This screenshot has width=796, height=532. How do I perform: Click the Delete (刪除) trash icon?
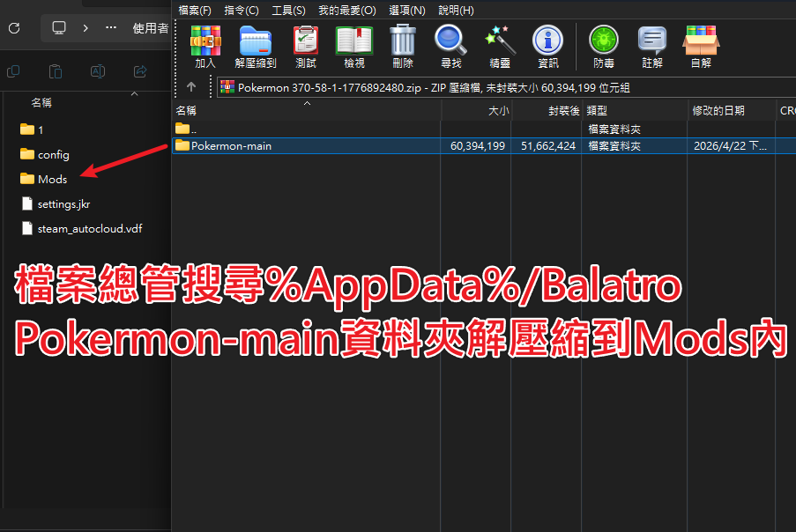(403, 47)
